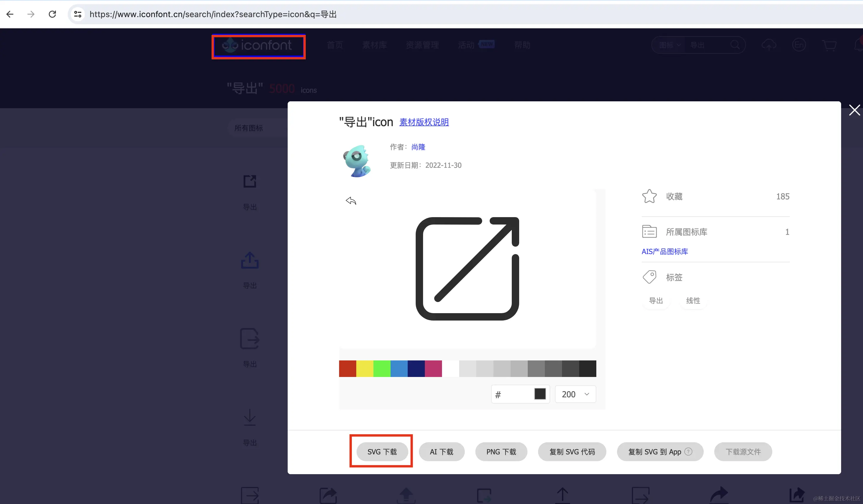This screenshot has width=863, height=504.
Task: Click the 复制 SVG 代码 button
Action: pos(572,452)
